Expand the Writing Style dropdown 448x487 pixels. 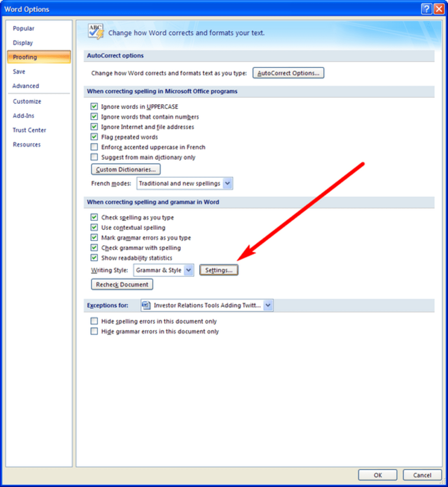[x=188, y=270]
